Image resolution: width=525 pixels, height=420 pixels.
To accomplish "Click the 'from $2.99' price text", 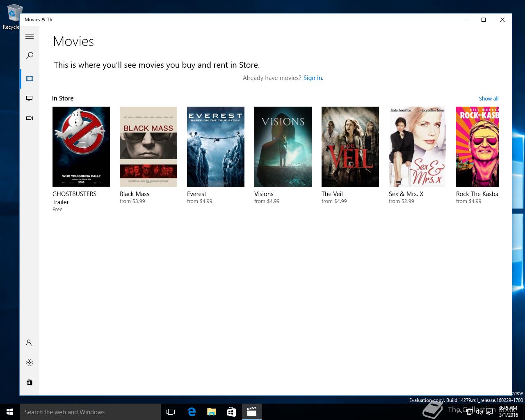I will coord(402,201).
